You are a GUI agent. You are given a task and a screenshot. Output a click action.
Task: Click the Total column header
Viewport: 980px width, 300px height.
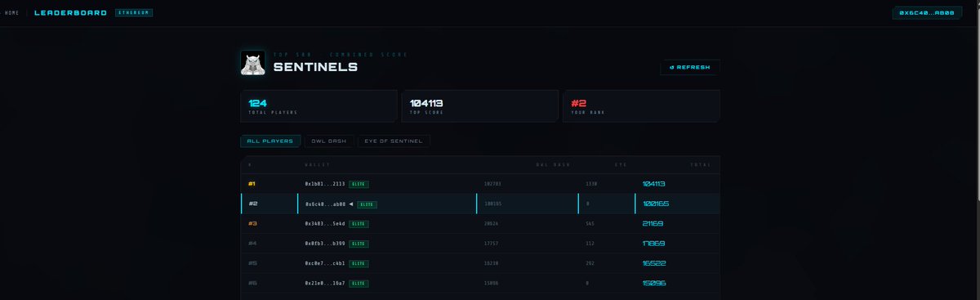(701, 165)
